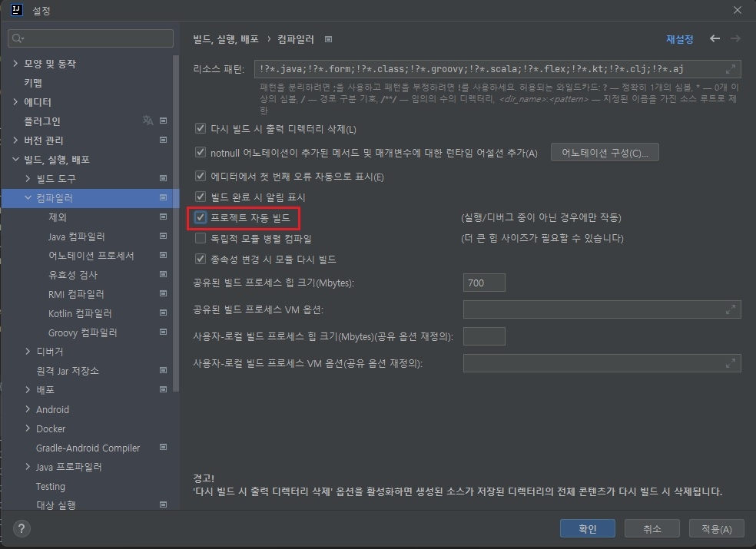The image size is (756, 549).
Task: Uncheck 다시 빌드 시 출력 디렉터리 삭제
Action: [201, 129]
